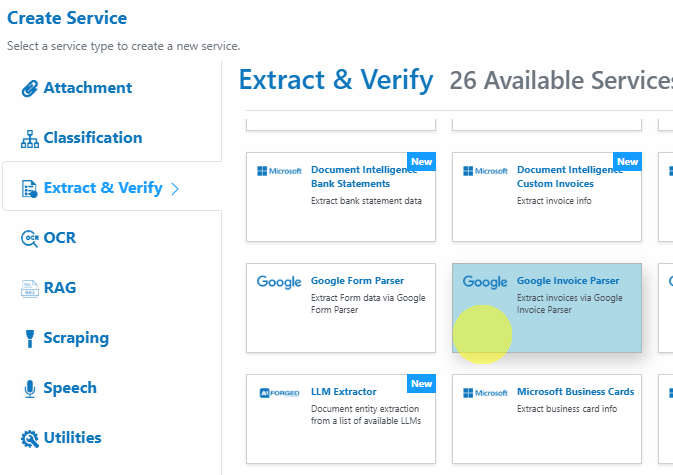
Task: Click the Google logo on the Form Parser card
Action: (279, 282)
